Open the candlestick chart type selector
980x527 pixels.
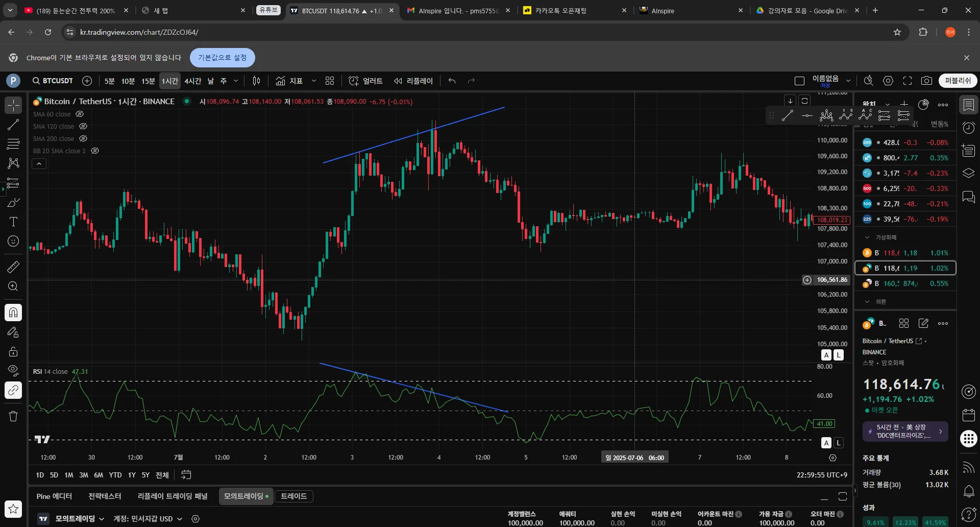257,81
